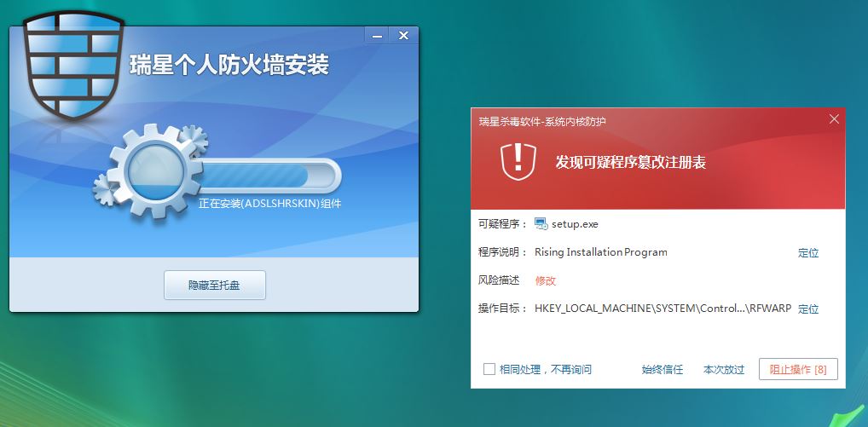Click 定位 link next to Rising Installation Program
Viewport: 868px width, 427px height.
(x=808, y=253)
